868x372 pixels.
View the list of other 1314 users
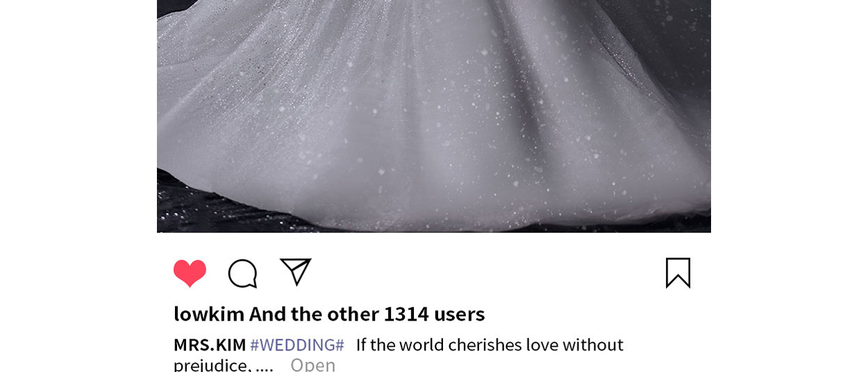coord(367,314)
